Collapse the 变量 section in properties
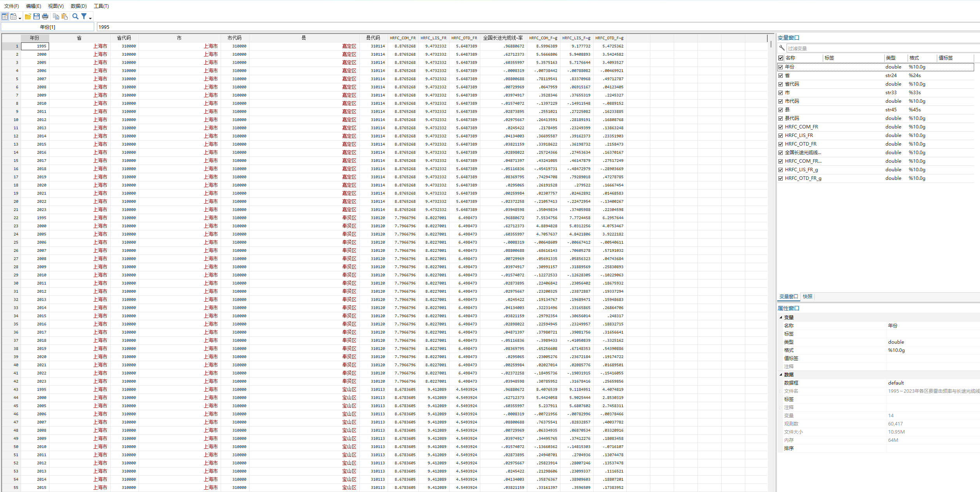The height and width of the screenshot is (492, 980). click(x=781, y=317)
